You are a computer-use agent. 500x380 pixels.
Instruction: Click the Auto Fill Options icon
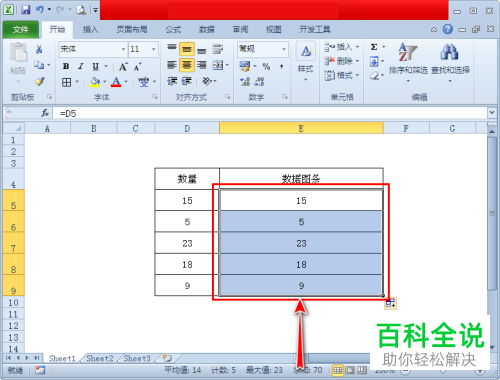click(x=390, y=304)
